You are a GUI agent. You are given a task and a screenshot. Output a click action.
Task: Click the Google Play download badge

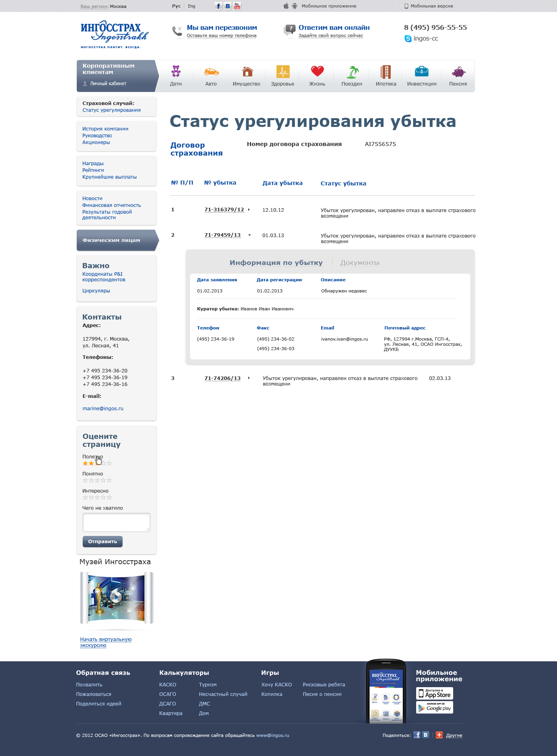coord(434,707)
